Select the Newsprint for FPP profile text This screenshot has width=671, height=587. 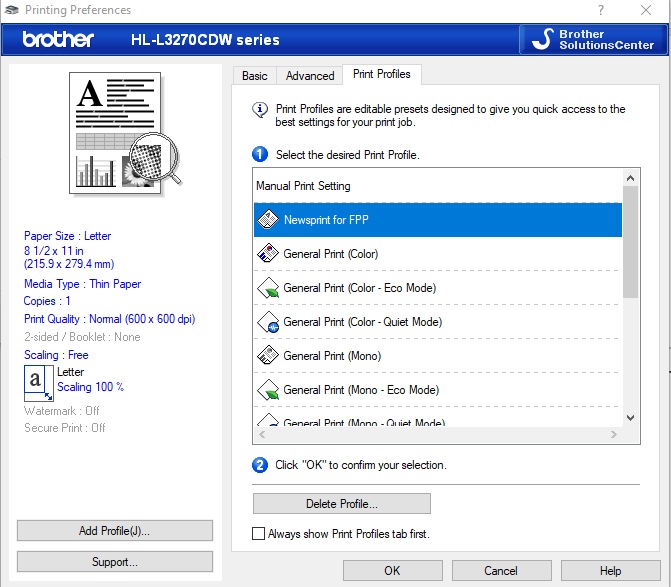[x=326, y=220]
